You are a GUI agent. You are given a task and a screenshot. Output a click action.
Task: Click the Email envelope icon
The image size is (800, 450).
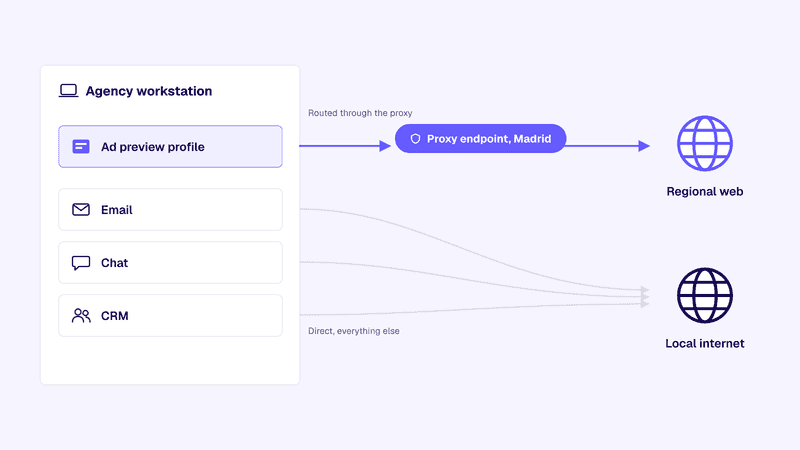(x=81, y=210)
